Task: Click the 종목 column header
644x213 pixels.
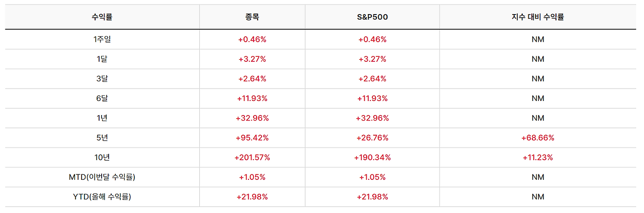Action: (252, 17)
